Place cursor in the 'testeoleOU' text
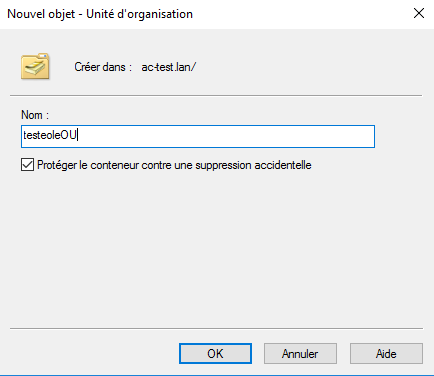Viewport: 434px width, 376px height. (x=50, y=135)
